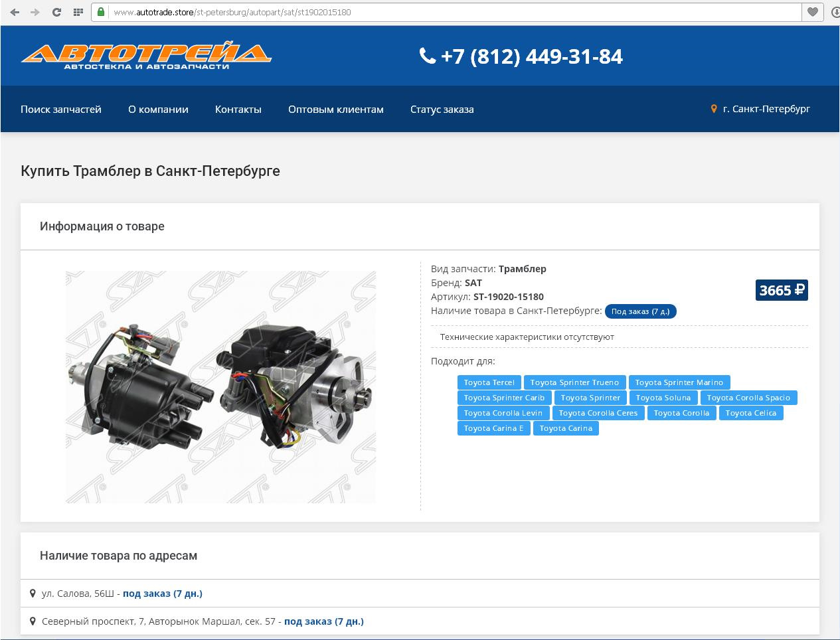The image size is (840, 640).
Task: Open Оптовым клиентам menu item
Action: click(336, 109)
